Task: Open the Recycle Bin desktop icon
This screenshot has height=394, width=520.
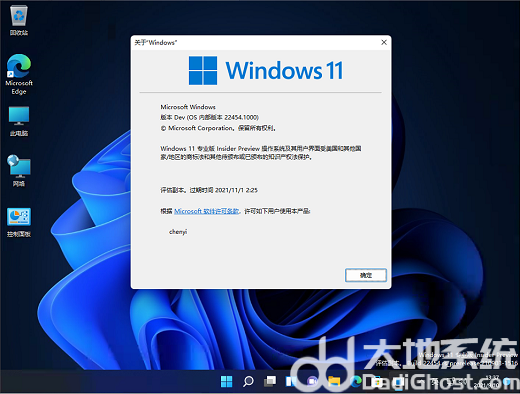Action: coord(19,21)
